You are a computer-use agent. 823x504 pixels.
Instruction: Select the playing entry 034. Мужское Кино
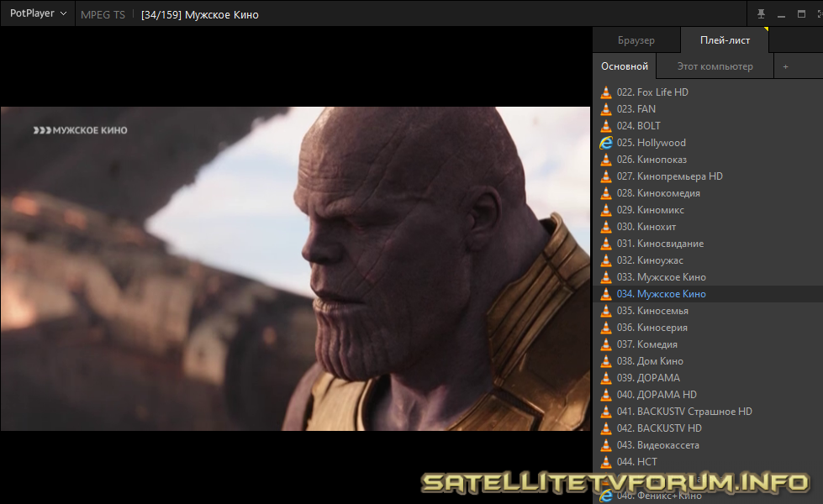[x=662, y=294]
